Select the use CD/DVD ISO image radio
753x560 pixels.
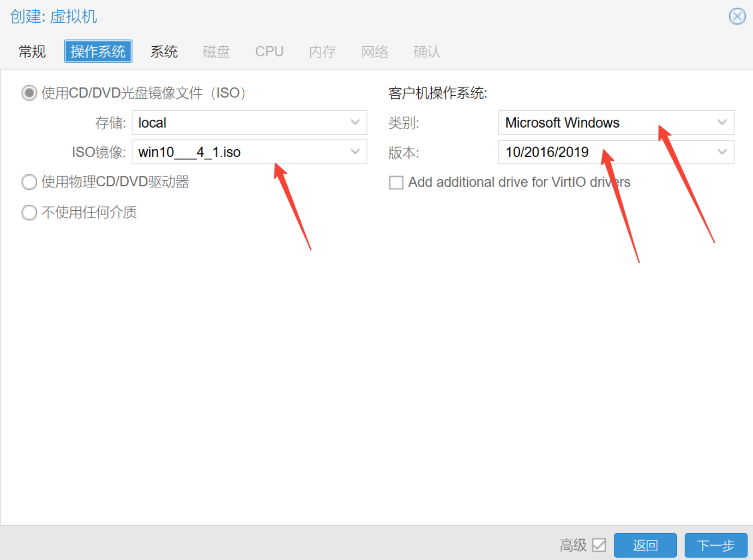pyautogui.click(x=29, y=93)
